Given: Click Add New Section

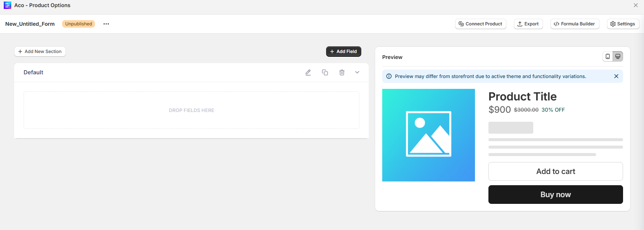Looking at the screenshot, I should click(x=40, y=52).
